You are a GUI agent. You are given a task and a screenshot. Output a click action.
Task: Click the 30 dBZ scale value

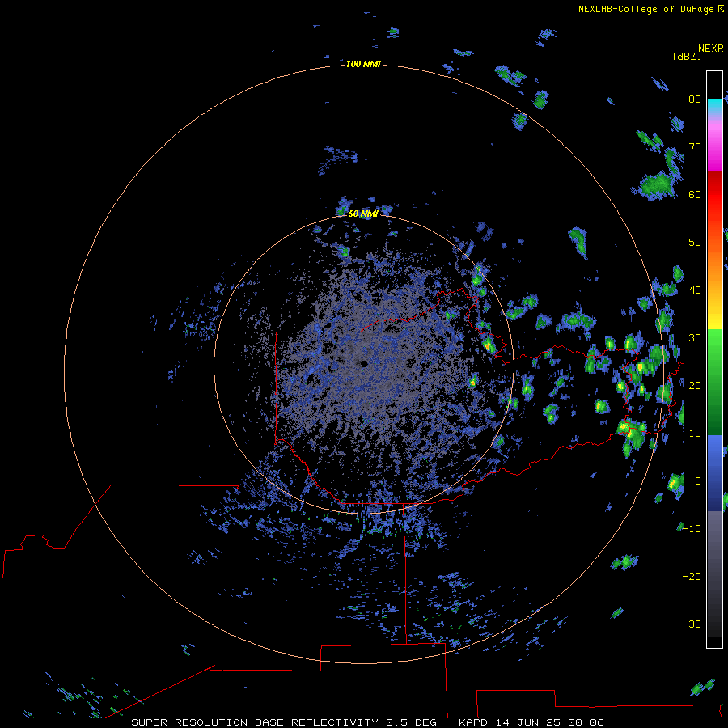695,337
